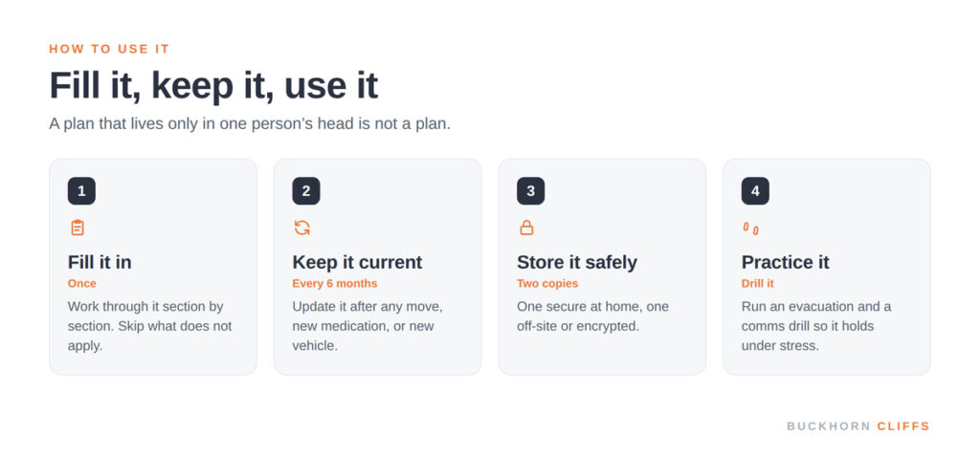Click the Buckhorn Cliffs brand logo text
980x457 pixels.
tap(858, 426)
